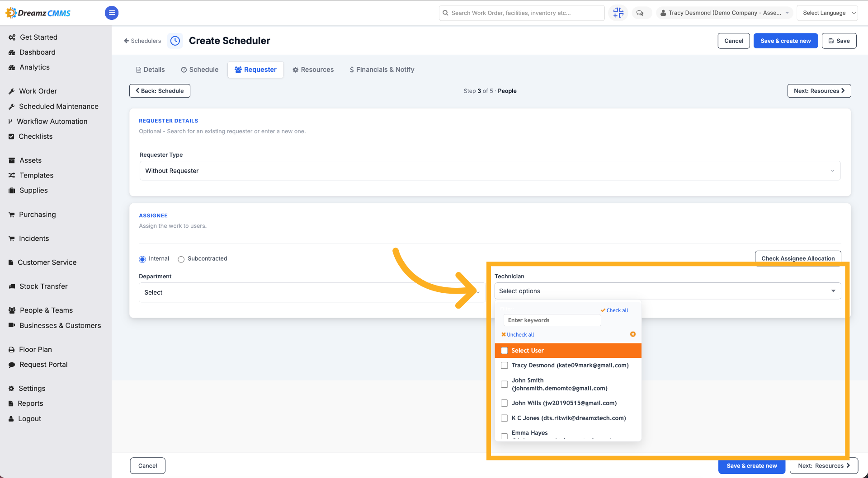The image size is (868, 478).
Task: Open the Select Language dropdown
Action: pyautogui.click(x=827, y=13)
